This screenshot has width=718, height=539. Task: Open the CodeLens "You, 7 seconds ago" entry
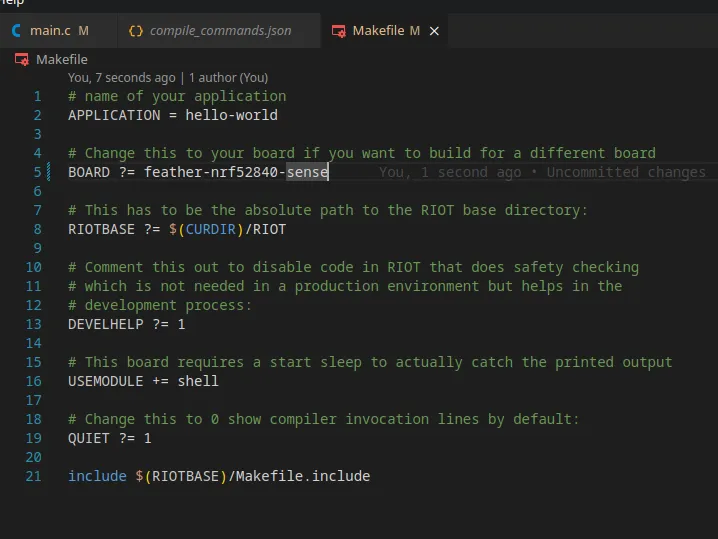tap(121, 78)
